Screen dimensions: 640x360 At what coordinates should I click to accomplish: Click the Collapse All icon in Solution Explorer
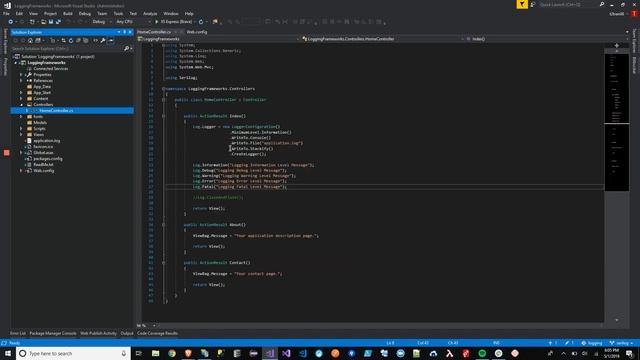[78, 40]
